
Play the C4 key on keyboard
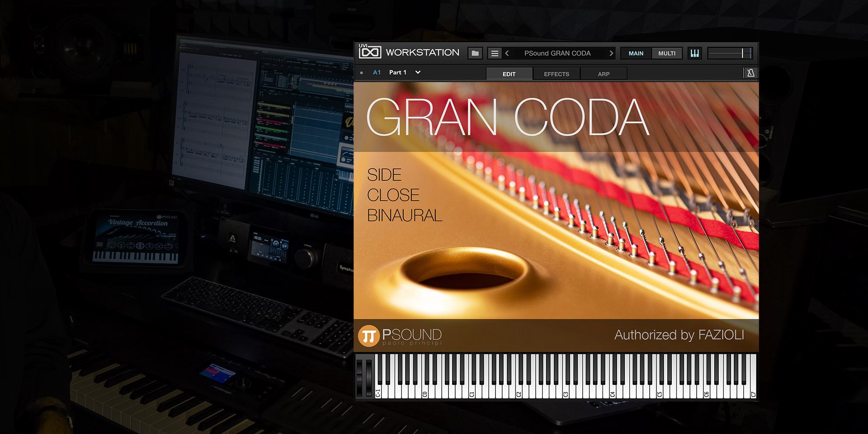(x=613, y=392)
